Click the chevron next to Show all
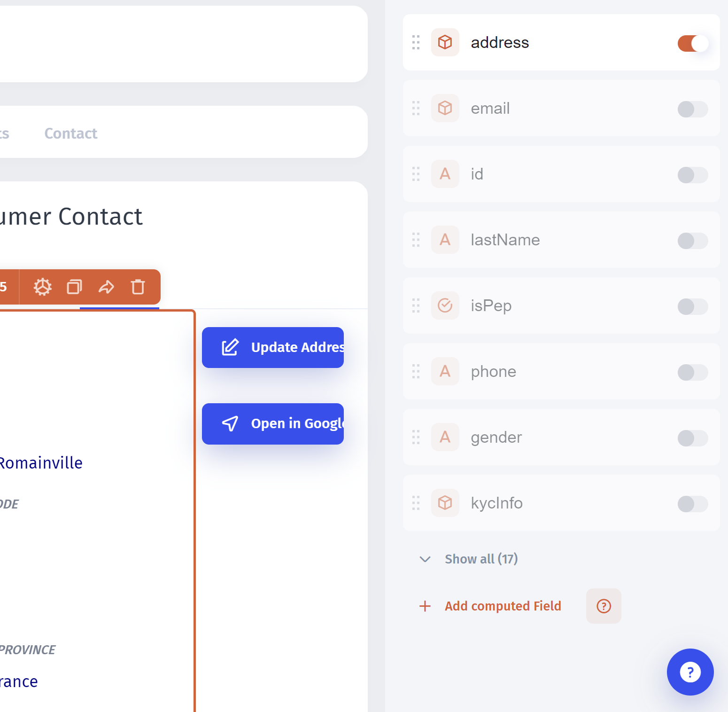 click(x=425, y=559)
